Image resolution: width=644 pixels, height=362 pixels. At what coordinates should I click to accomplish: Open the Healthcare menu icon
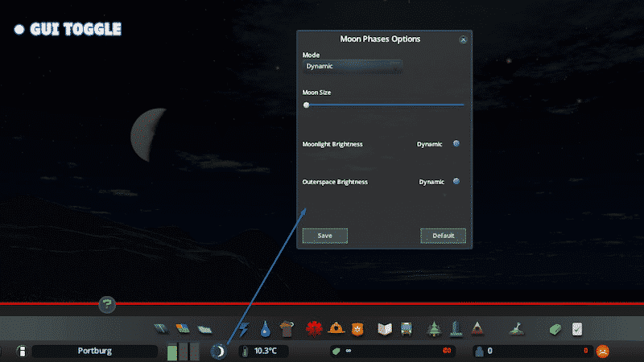[x=313, y=328]
